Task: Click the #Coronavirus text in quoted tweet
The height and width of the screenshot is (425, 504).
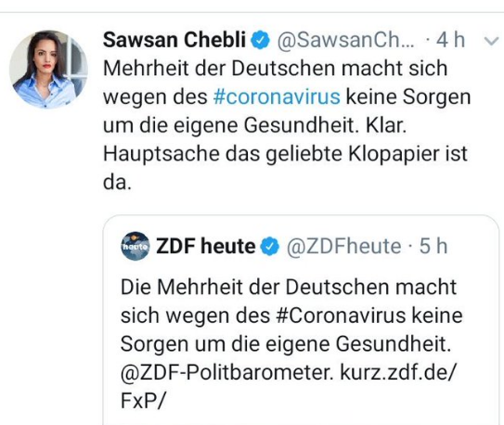Action: click(x=341, y=316)
